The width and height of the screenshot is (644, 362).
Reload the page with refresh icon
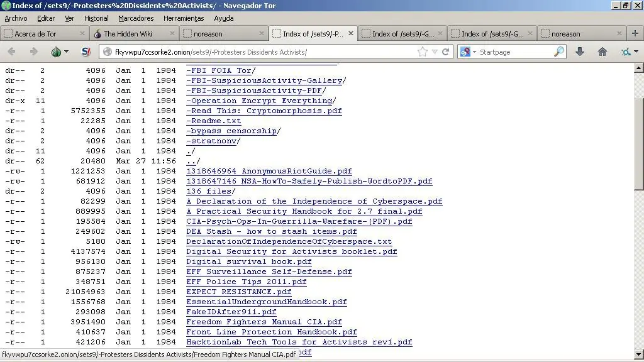(x=445, y=52)
